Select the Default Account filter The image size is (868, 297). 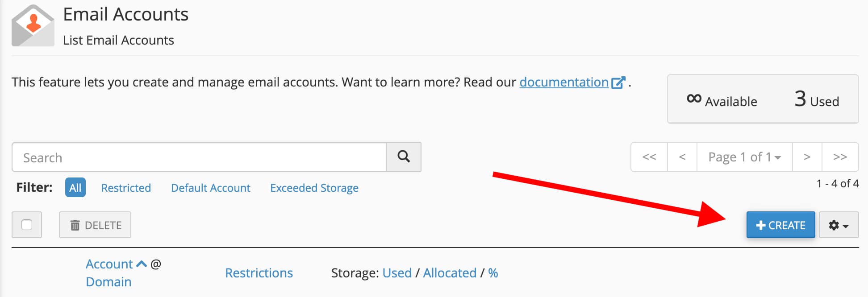[x=210, y=187]
